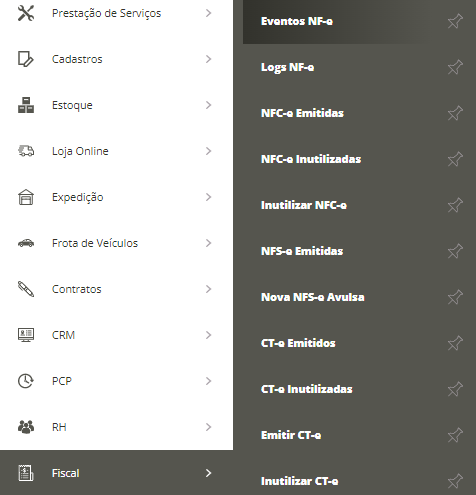Click the Contratos pen icon

[x=26, y=289]
